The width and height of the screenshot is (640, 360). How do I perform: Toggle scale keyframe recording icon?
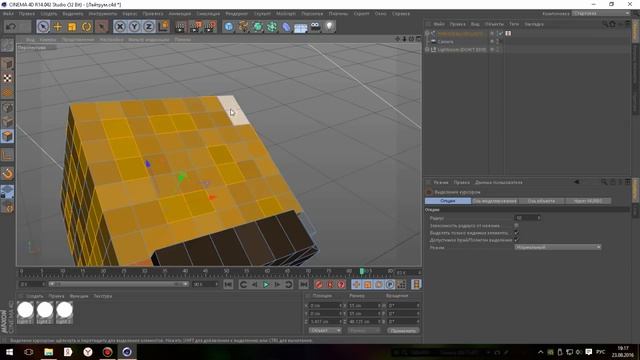click(367, 284)
